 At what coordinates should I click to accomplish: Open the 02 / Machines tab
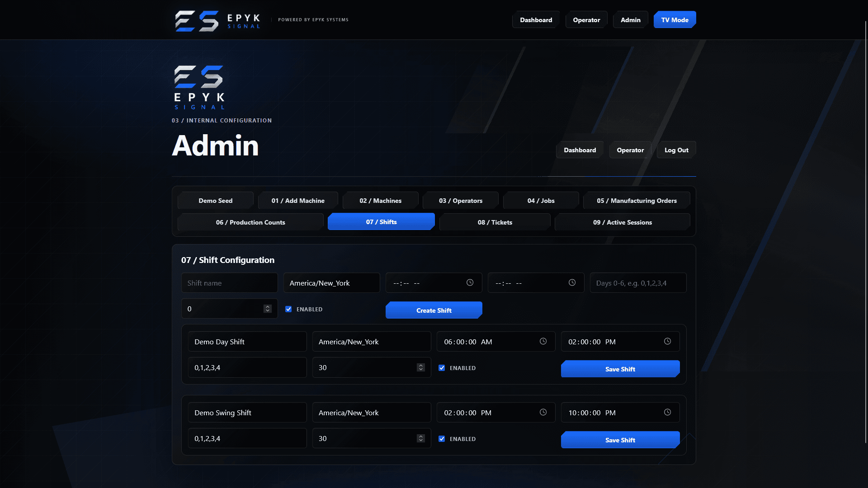[380, 200]
